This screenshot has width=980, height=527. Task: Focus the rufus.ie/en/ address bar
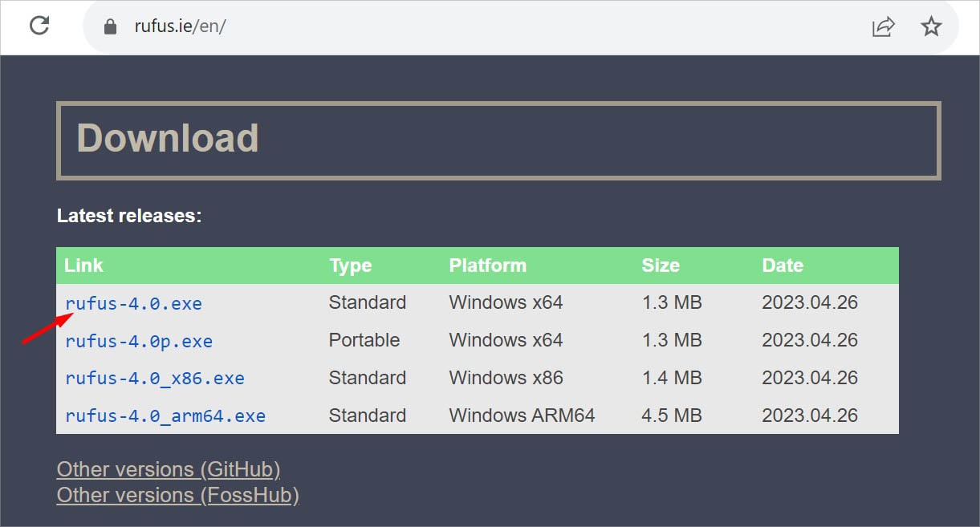click(x=482, y=26)
